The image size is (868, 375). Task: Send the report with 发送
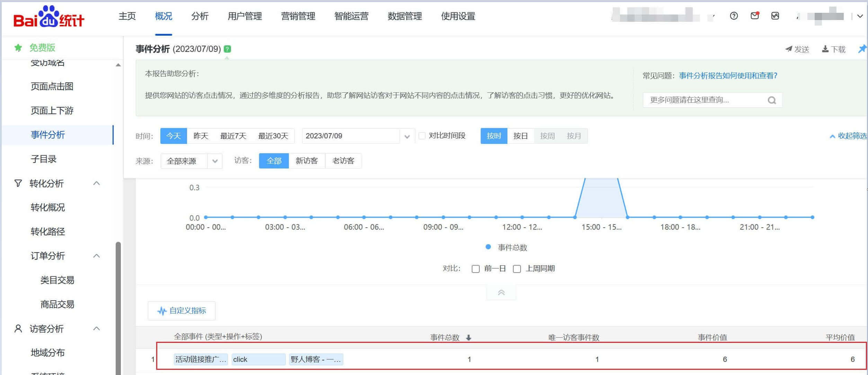click(797, 49)
